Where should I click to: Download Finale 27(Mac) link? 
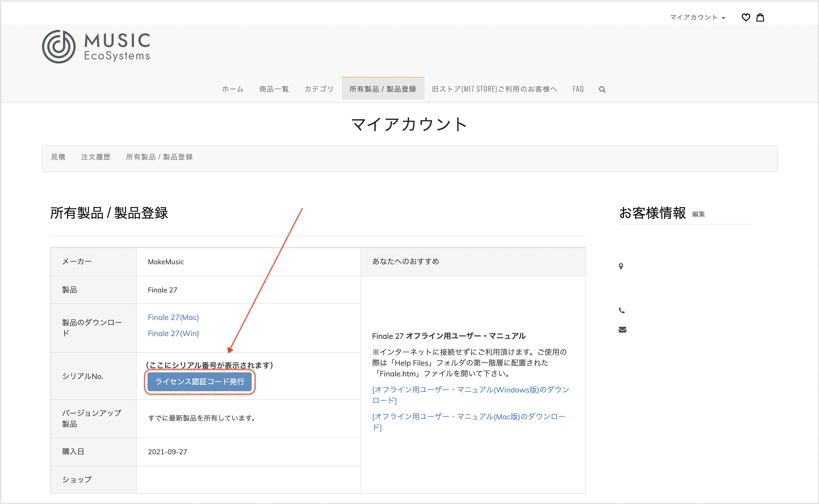[173, 317]
